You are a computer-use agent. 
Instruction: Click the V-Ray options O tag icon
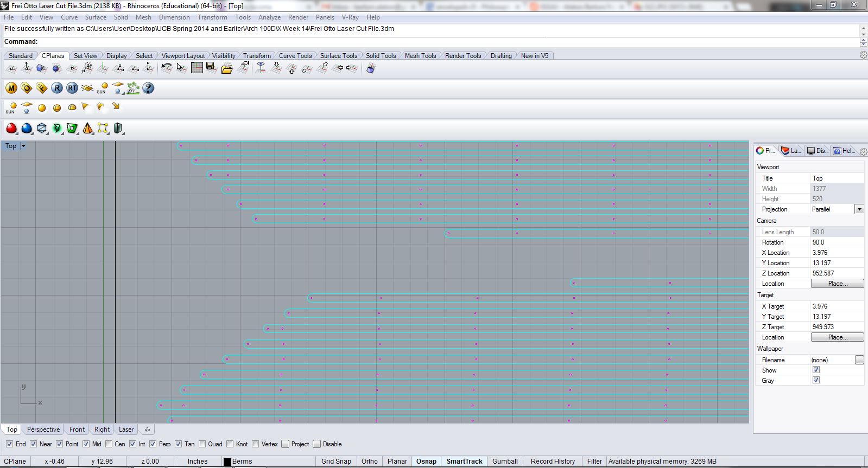pos(27,88)
